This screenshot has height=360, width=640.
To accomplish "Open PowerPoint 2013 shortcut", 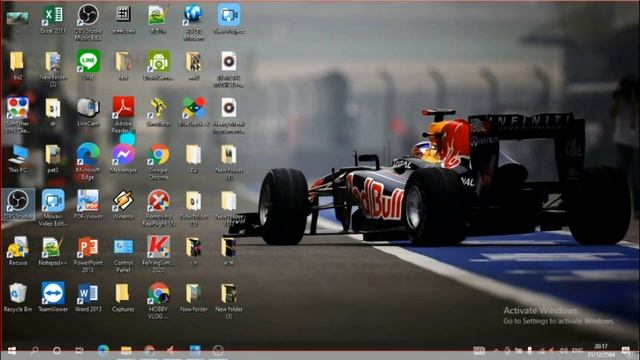I will (88, 254).
